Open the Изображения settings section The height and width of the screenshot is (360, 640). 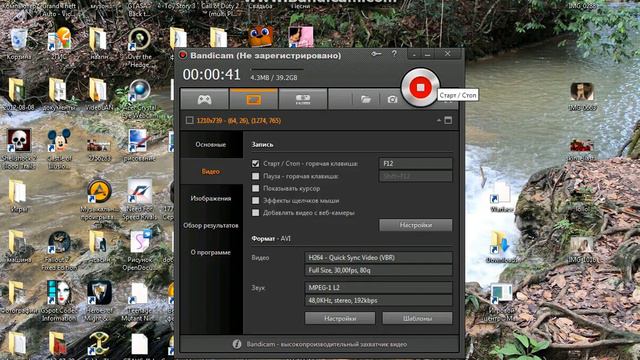pyautogui.click(x=211, y=198)
